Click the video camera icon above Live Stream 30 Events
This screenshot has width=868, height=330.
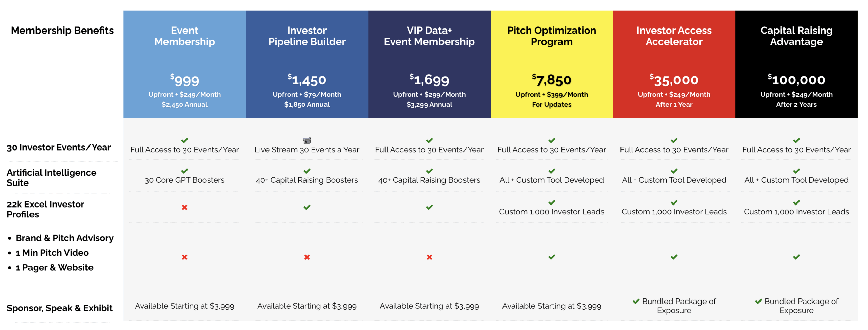[x=307, y=140]
